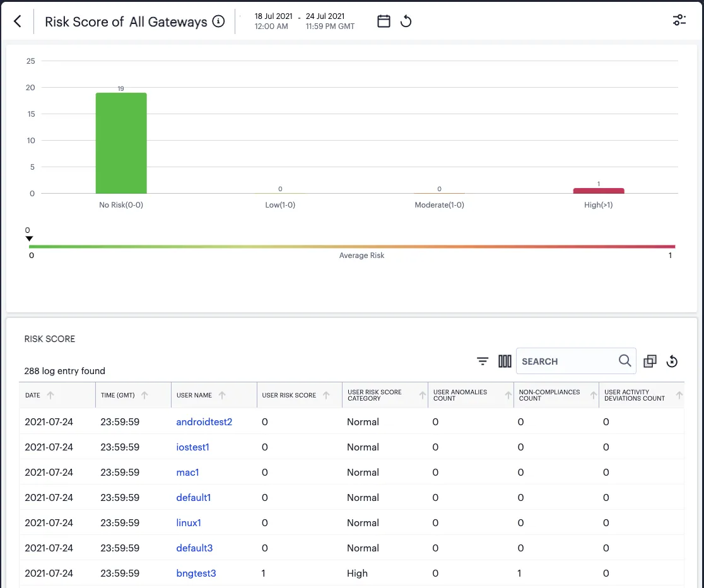This screenshot has height=588, width=704.
Task: Open the column selector icon
Action: pyautogui.click(x=505, y=361)
